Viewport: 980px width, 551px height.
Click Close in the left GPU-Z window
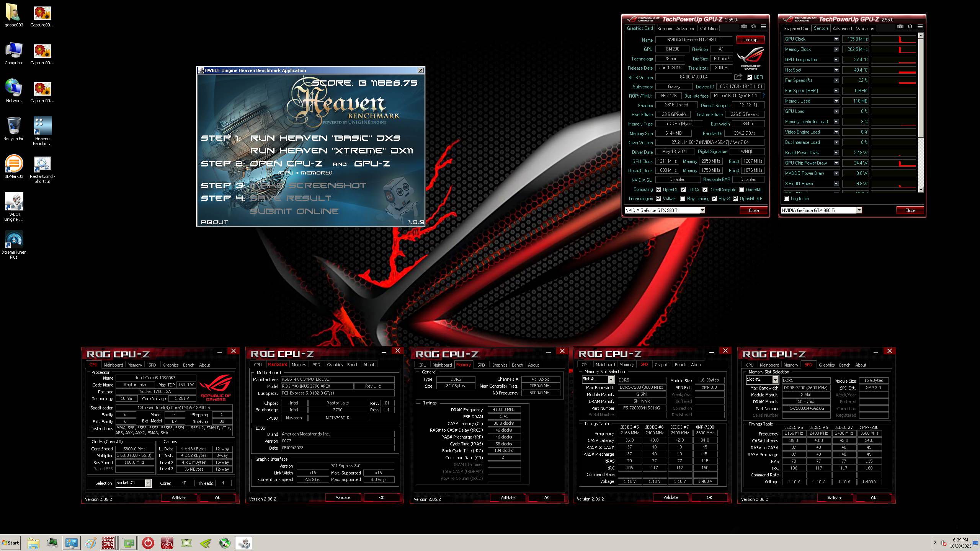[754, 210]
